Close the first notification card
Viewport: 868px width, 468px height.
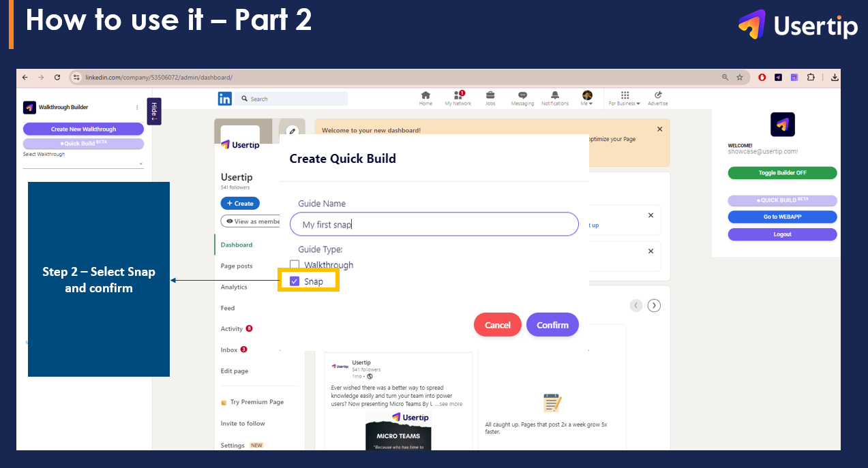click(650, 215)
